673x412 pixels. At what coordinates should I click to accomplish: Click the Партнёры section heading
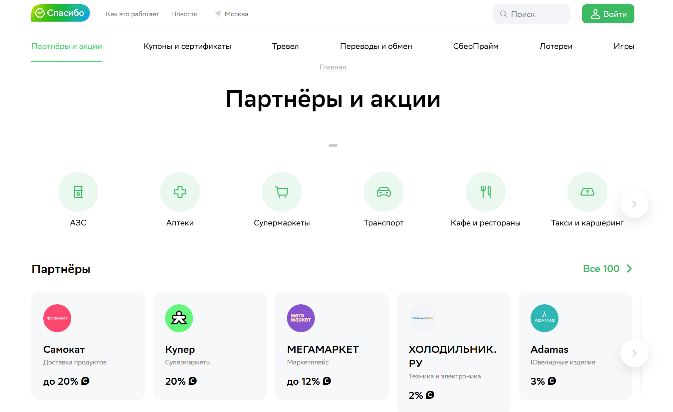click(61, 269)
